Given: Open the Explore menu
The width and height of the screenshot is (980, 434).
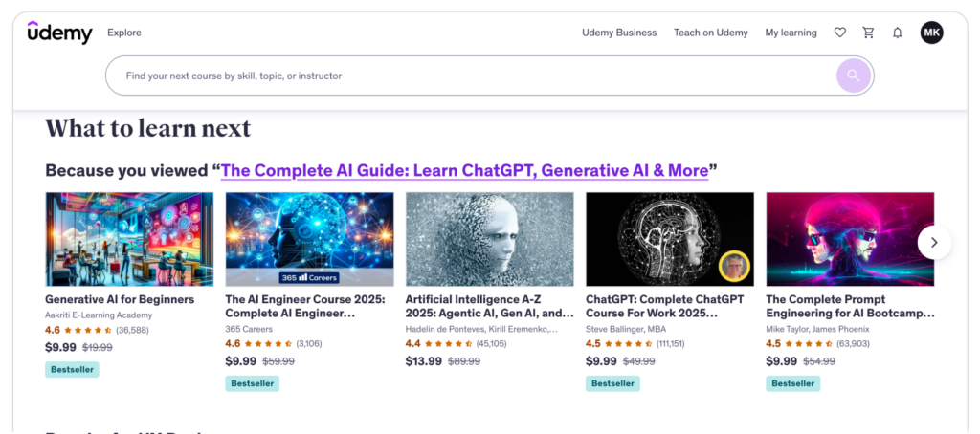Looking at the screenshot, I should pyautogui.click(x=124, y=33).
